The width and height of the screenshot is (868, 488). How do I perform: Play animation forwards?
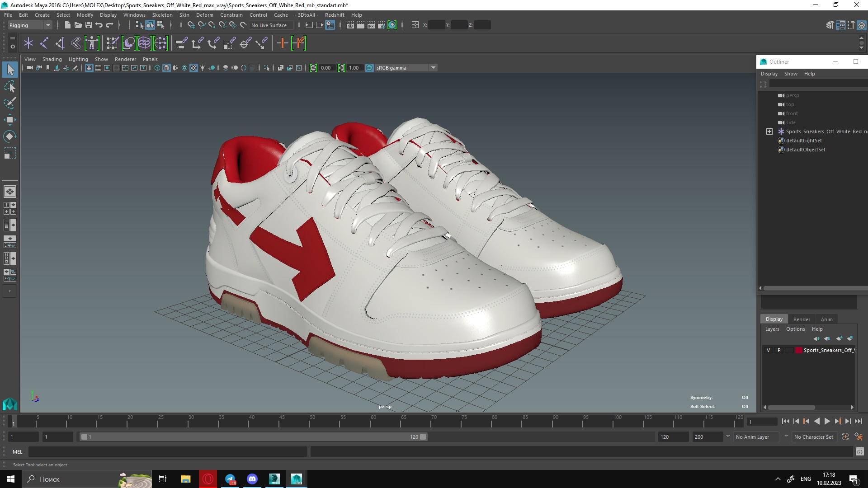(x=827, y=421)
